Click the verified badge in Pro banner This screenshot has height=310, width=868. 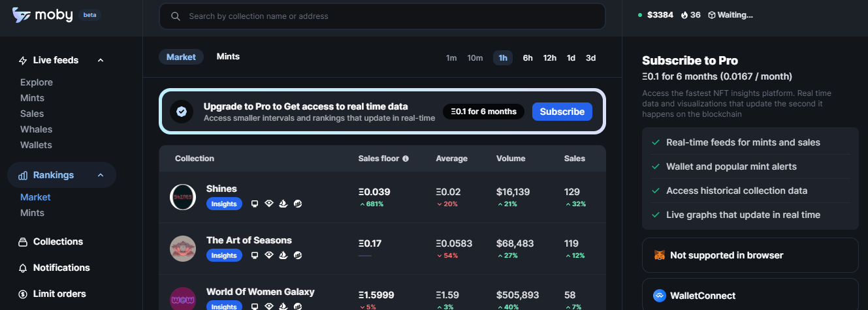click(182, 112)
